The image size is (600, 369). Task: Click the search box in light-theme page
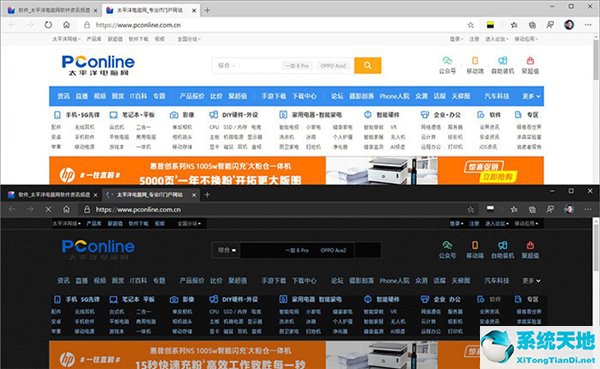pyautogui.click(x=283, y=65)
